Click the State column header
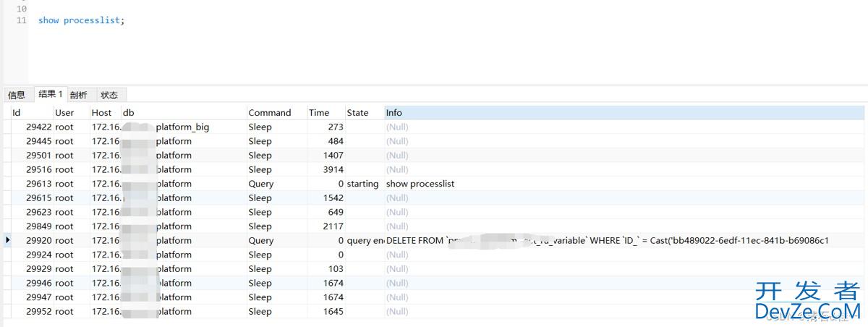This screenshot has height=327, width=868. click(357, 113)
